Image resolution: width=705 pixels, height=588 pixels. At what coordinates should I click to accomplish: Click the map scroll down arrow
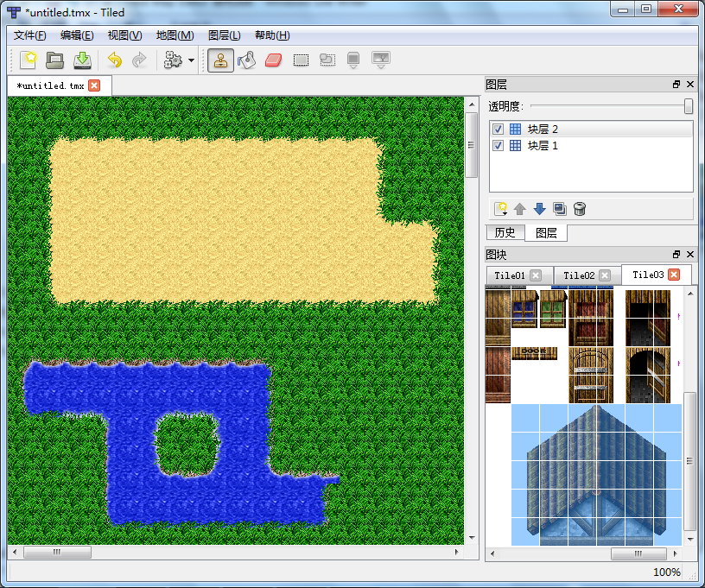(x=472, y=538)
